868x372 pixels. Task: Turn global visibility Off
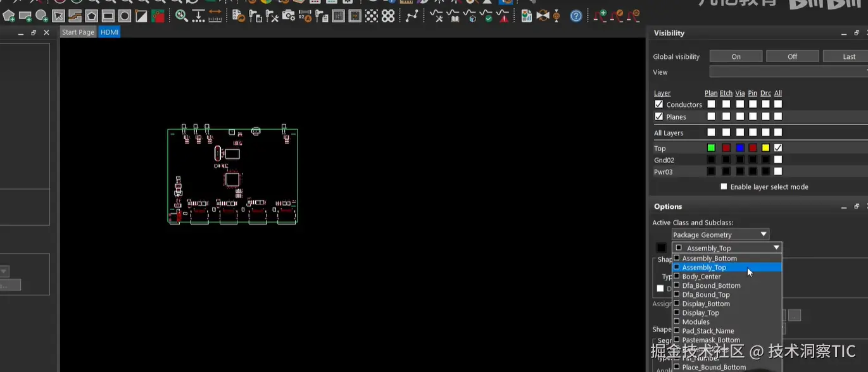(792, 56)
